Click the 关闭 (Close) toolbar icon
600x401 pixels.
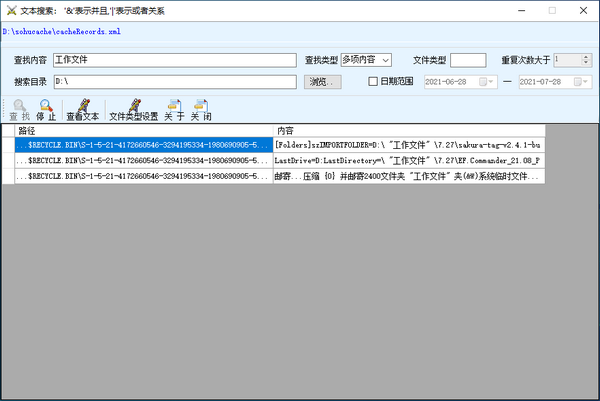pyautogui.click(x=200, y=109)
